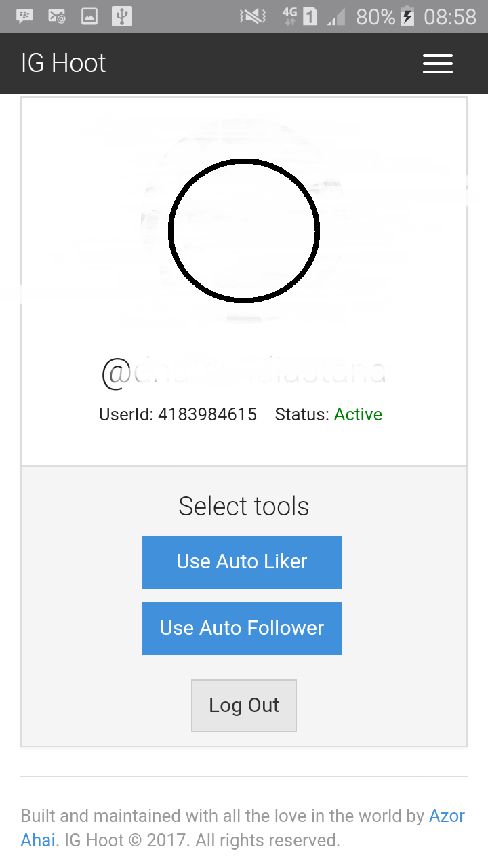The height and width of the screenshot is (868, 488).
Task: Tap the 80% battery percentage text
Action: (x=375, y=16)
